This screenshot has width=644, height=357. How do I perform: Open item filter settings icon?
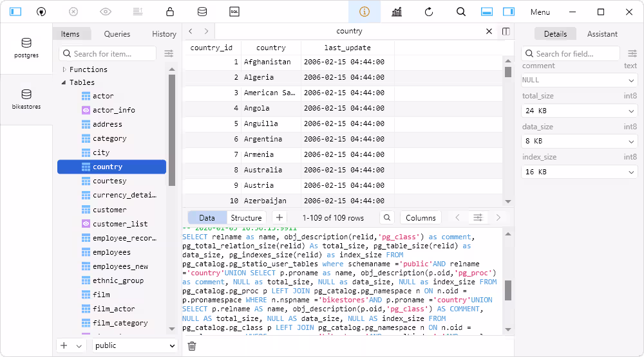[x=169, y=54]
